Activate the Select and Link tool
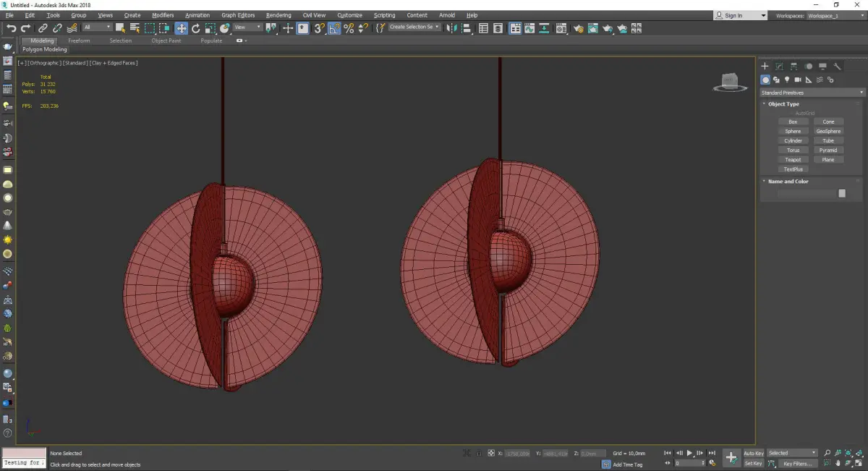 click(x=43, y=28)
